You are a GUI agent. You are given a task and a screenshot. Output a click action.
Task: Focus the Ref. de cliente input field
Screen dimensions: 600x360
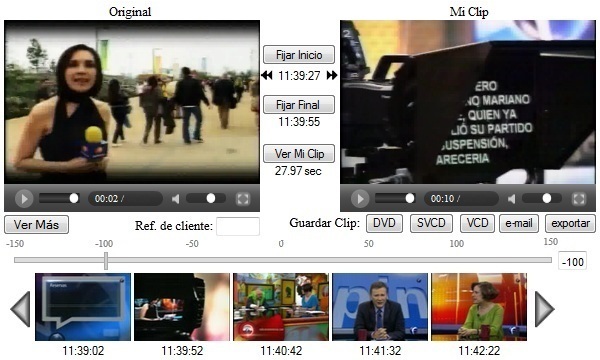coord(238,226)
